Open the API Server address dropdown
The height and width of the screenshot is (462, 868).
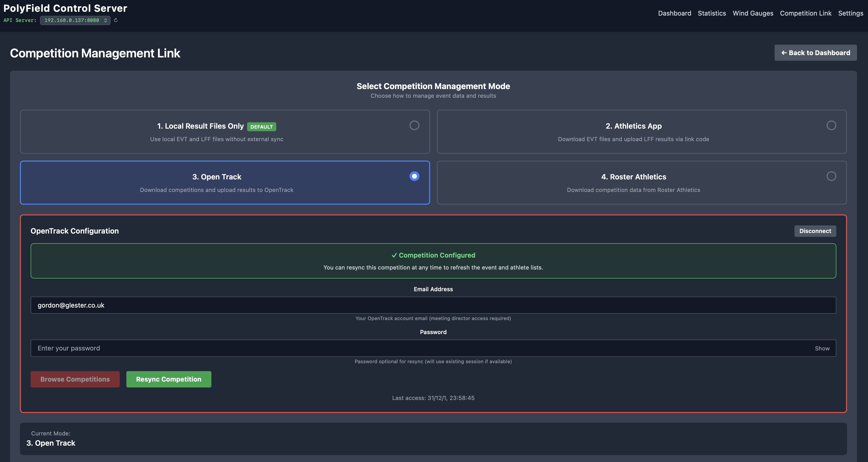(75, 20)
